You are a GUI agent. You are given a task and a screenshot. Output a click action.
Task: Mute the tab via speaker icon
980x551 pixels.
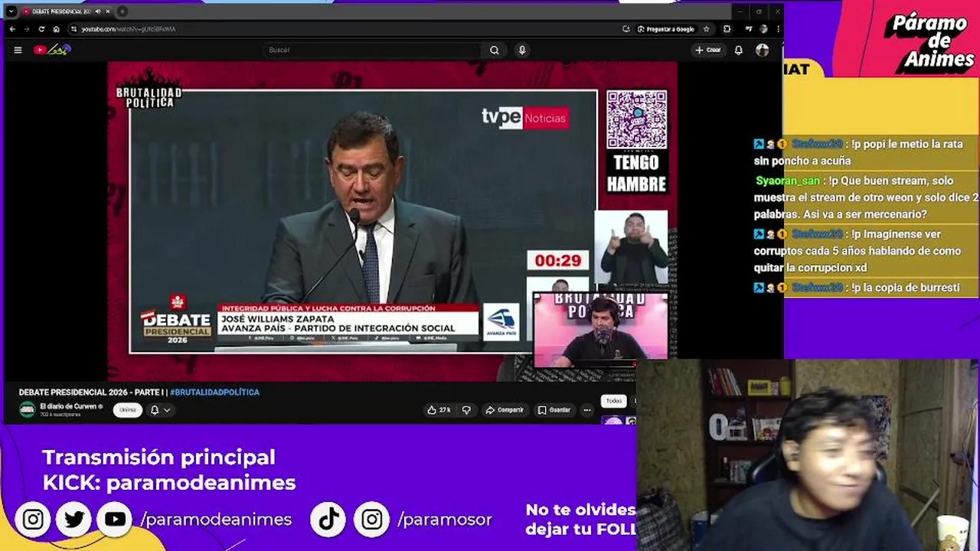point(97,11)
